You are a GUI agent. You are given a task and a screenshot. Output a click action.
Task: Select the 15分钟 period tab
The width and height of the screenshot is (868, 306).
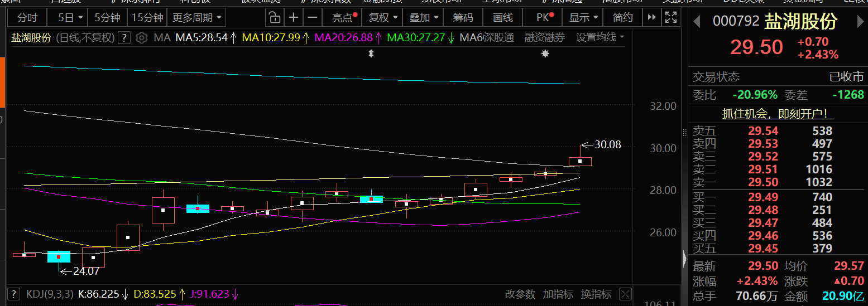(x=147, y=18)
